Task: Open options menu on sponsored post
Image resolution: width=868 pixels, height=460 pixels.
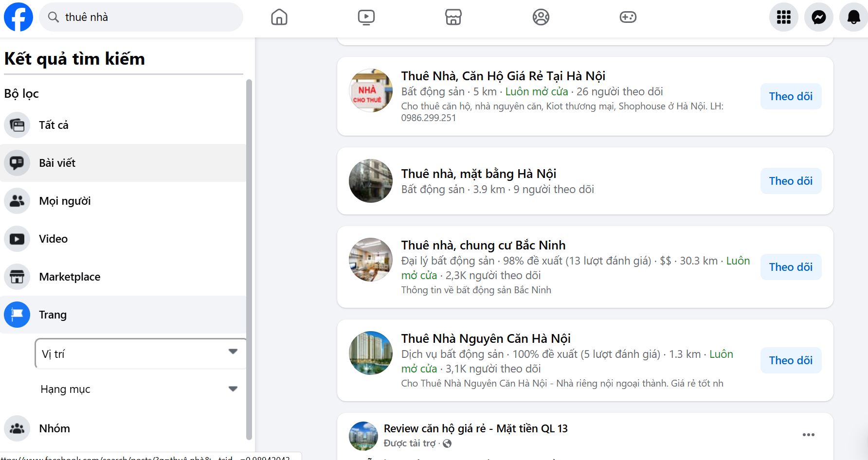Action: 808,435
